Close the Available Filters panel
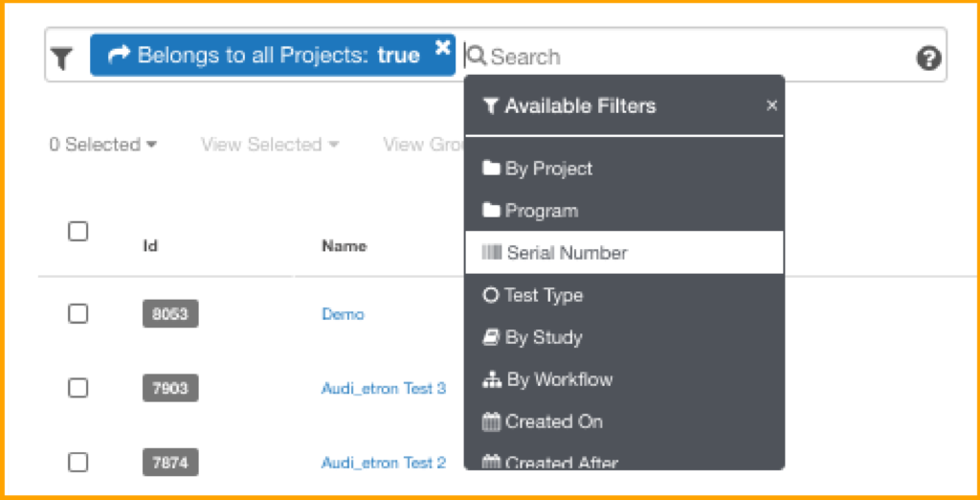The image size is (980, 500). (x=772, y=105)
